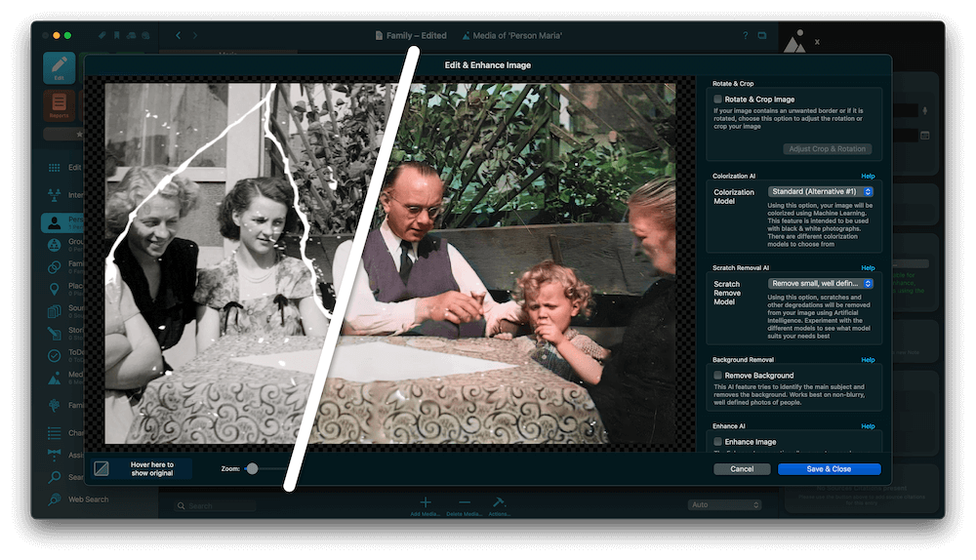Viewport: 976px width, 560px height.
Task: Click the Edit pencil icon in sidebar
Action: point(59,68)
